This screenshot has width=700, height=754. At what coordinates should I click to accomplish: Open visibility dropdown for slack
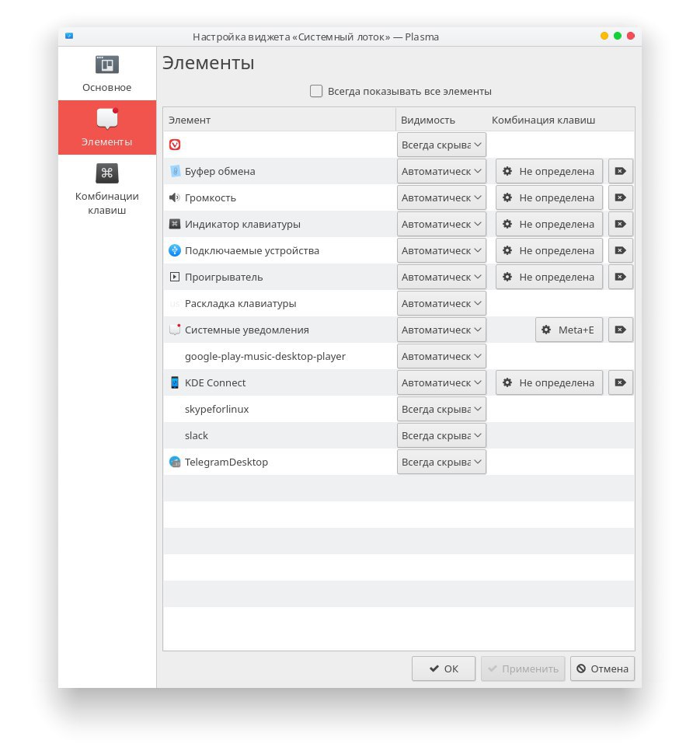tap(441, 435)
